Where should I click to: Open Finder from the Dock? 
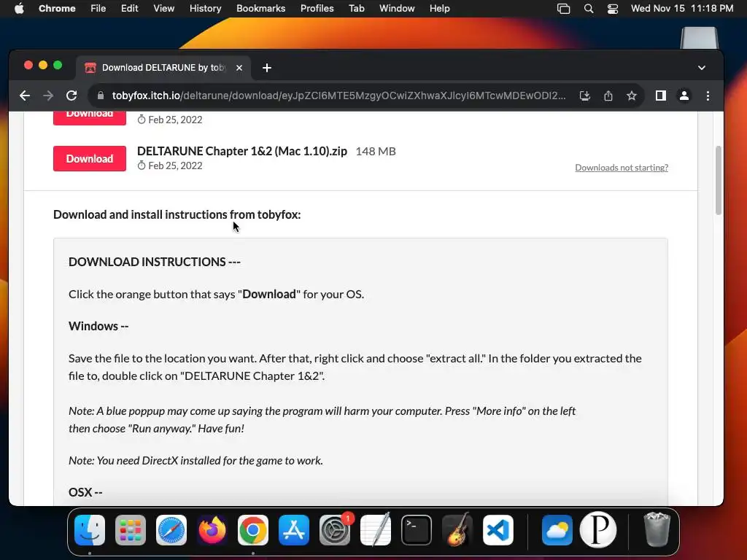click(x=90, y=530)
